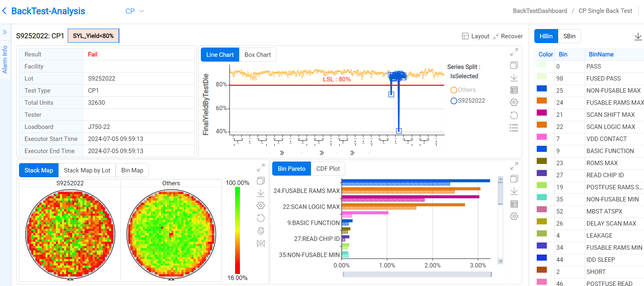Open the Stack Map by Lot tab

click(x=87, y=170)
